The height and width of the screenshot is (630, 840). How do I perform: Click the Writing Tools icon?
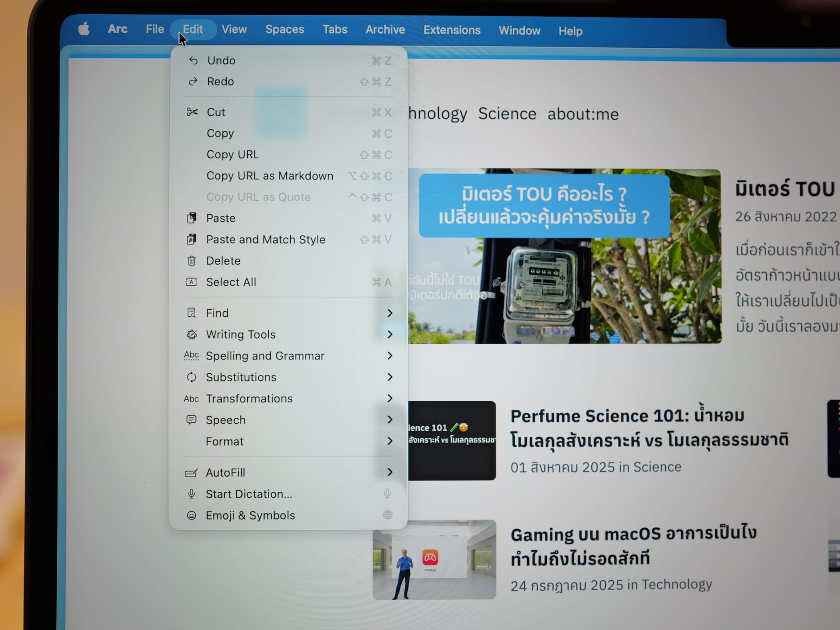click(x=192, y=334)
